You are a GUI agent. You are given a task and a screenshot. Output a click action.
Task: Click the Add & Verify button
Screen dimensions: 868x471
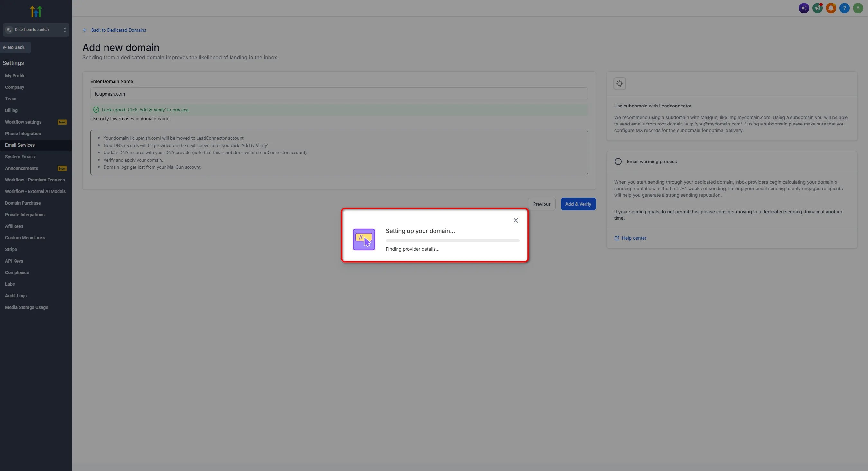(578, 204)
